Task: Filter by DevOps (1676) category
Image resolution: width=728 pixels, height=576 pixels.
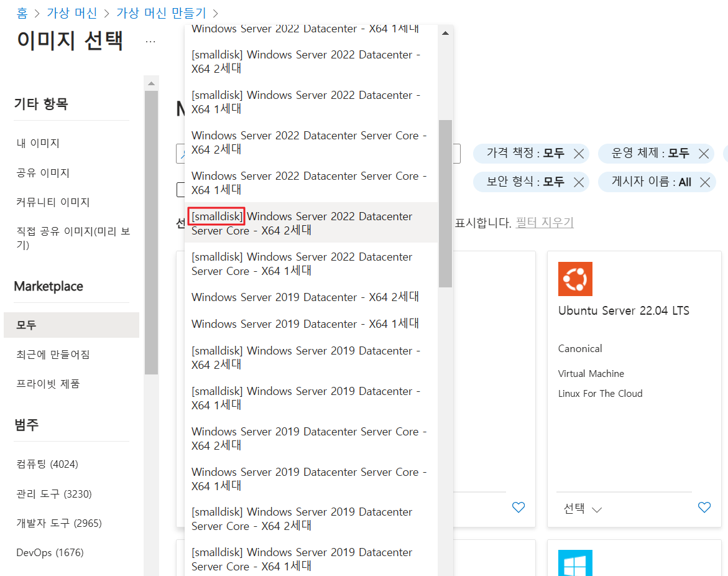Action: (50, 553)
